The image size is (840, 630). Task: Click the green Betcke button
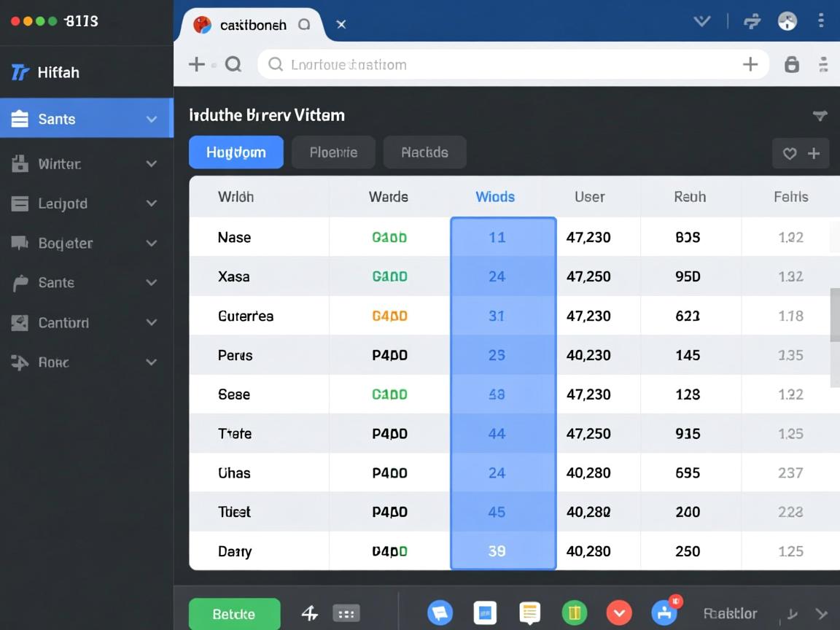point(234,614)
